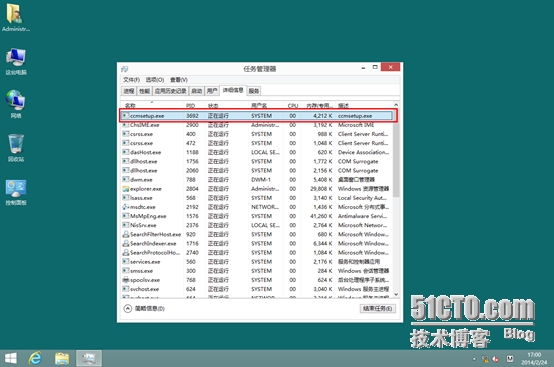Click Task Manager title bar icon
Screen dimensions: 554x367
[125, 69]
